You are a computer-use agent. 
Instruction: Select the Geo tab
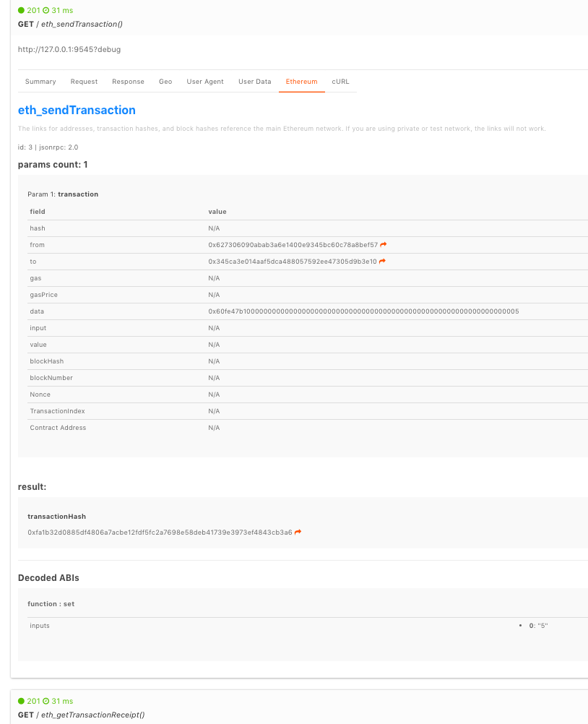click(x=165, y=81)
